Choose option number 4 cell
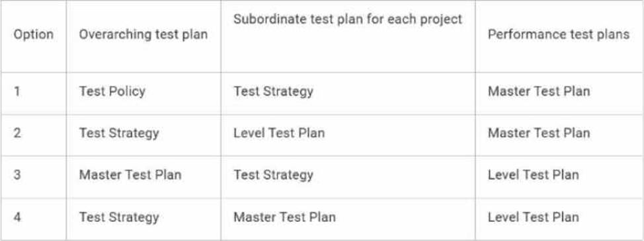This screenshot has height=241, width=644. click(17, 217)
